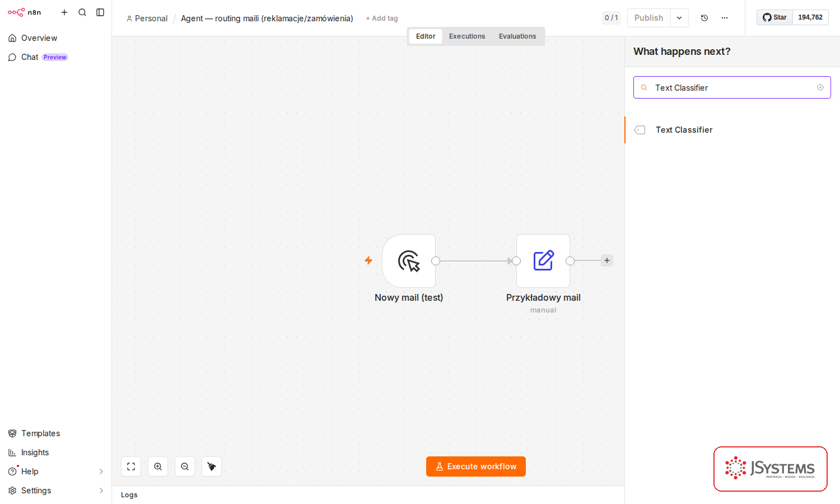Image resolution: width=840 pixels, height=504 pixels.
Task: Open Templates in sidebar
Action: pyautogui.click(x=55, y=433)
